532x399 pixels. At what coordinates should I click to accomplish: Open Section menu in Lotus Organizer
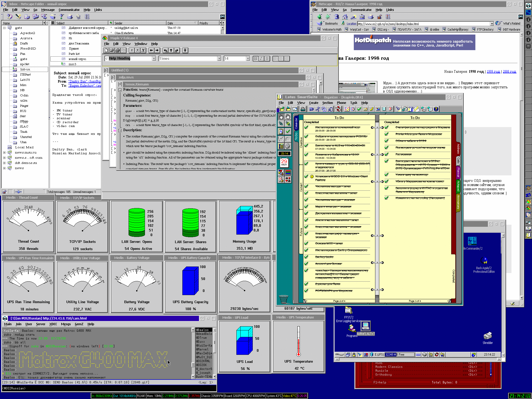(x=328, y=103)
